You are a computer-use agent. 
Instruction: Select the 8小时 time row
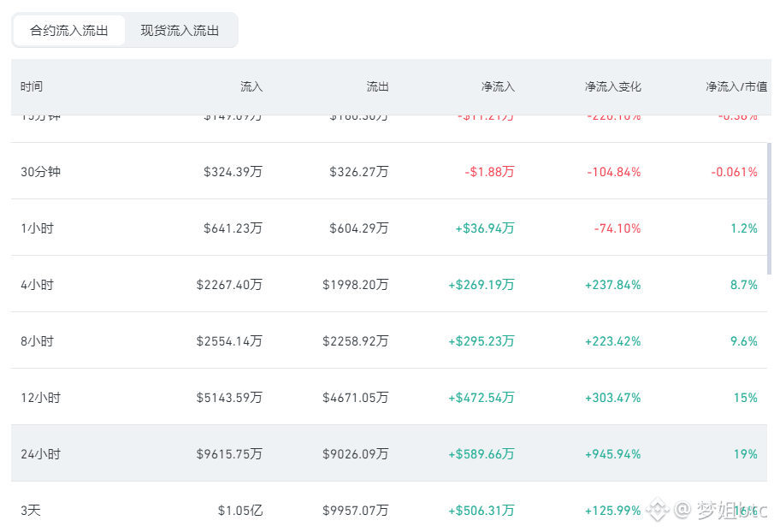click(x=389, y=340)
